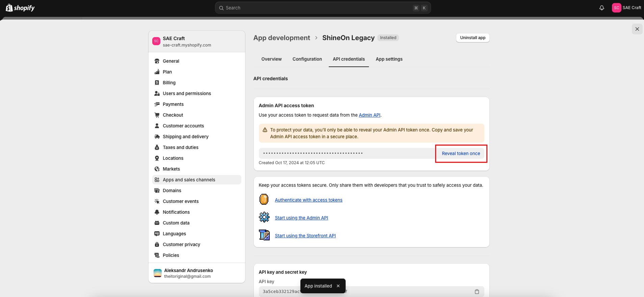Click Aleksandr Andrusenko user profile

(197, 273)
